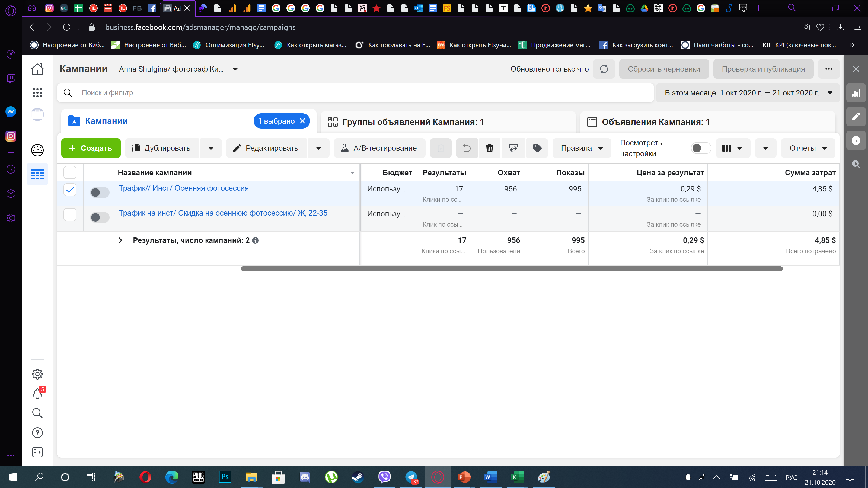Open the help question mark icon
The image size is (868, 488).
pyautogui.click(x=37, y=433)
